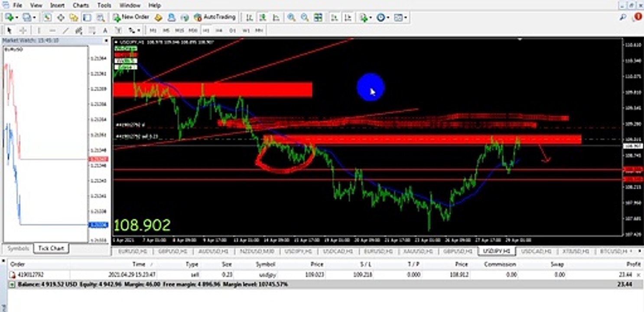
Task: Switch chart to Bar Chart mode
Action: (x=249, y=17)
